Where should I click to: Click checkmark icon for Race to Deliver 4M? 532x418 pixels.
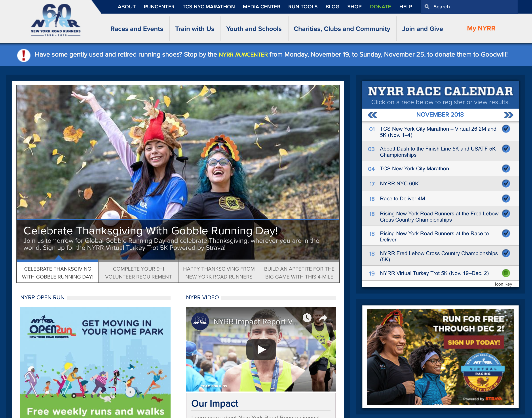(x=506, y=198)
